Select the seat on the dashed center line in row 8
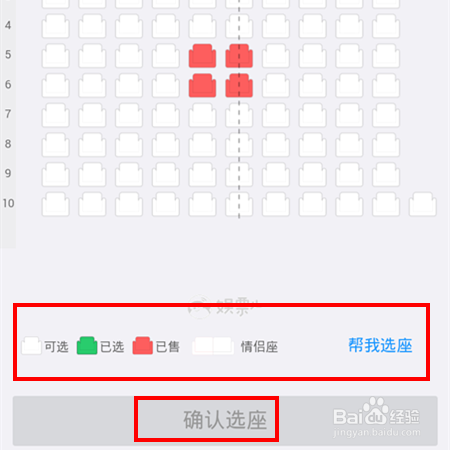 click(239, 145)
